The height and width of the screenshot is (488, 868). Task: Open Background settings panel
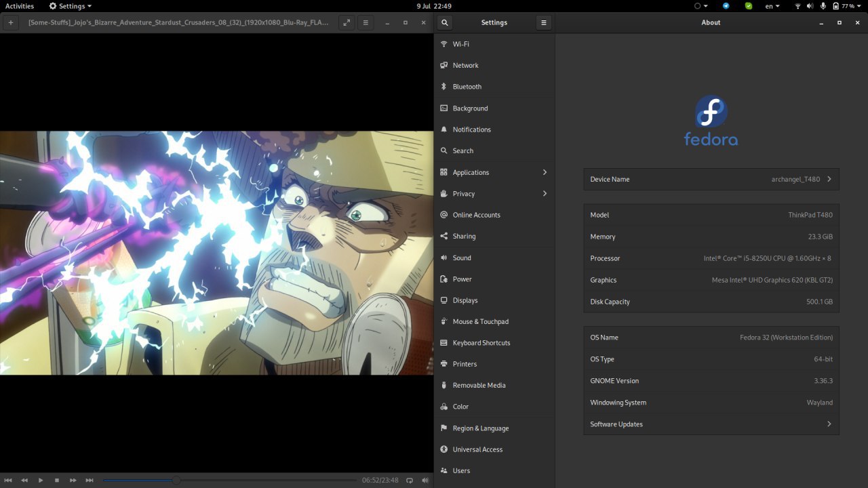pyautogui.click(x=494, y=108)
